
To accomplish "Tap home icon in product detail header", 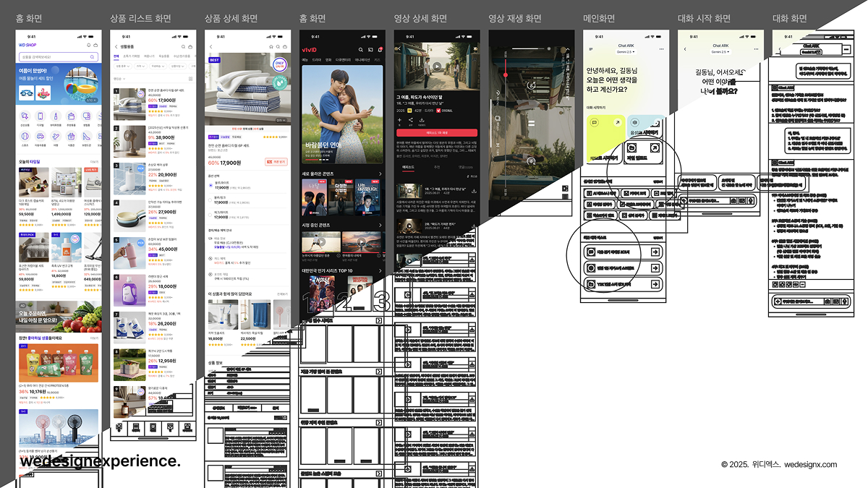I will 271,47.
